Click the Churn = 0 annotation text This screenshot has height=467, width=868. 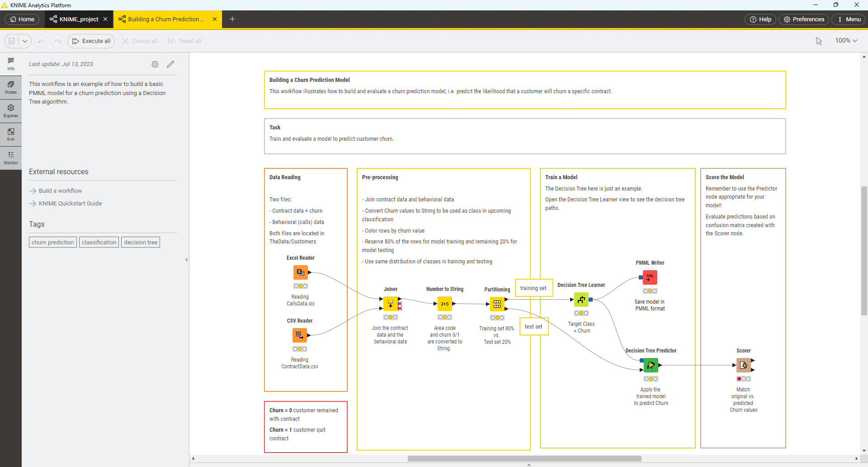point(304,415)
